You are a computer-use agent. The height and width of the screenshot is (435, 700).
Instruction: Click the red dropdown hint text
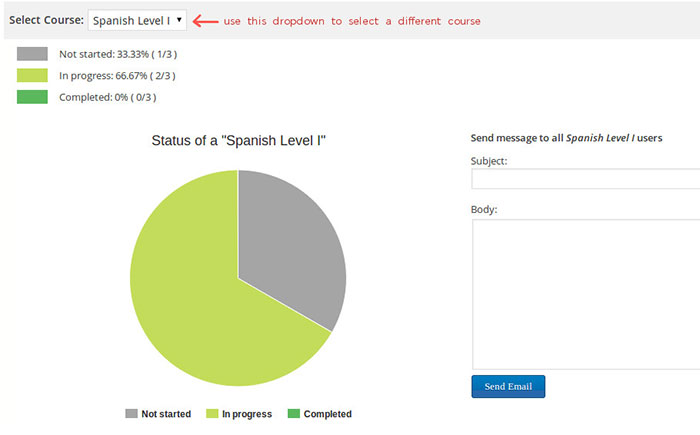point(351,21)
